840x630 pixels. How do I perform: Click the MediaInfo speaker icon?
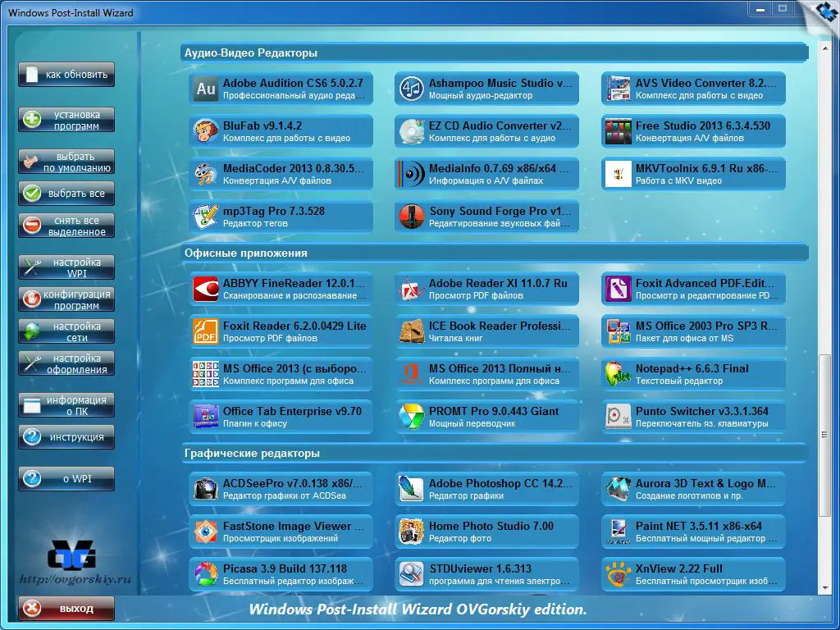coord(412,174)
